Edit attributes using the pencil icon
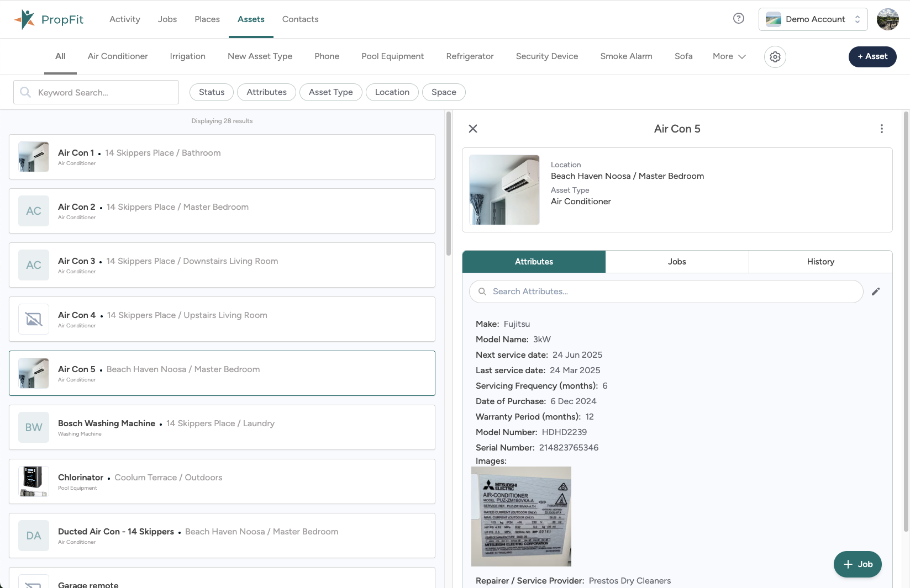The image size is (910, 588). (876, 291)
